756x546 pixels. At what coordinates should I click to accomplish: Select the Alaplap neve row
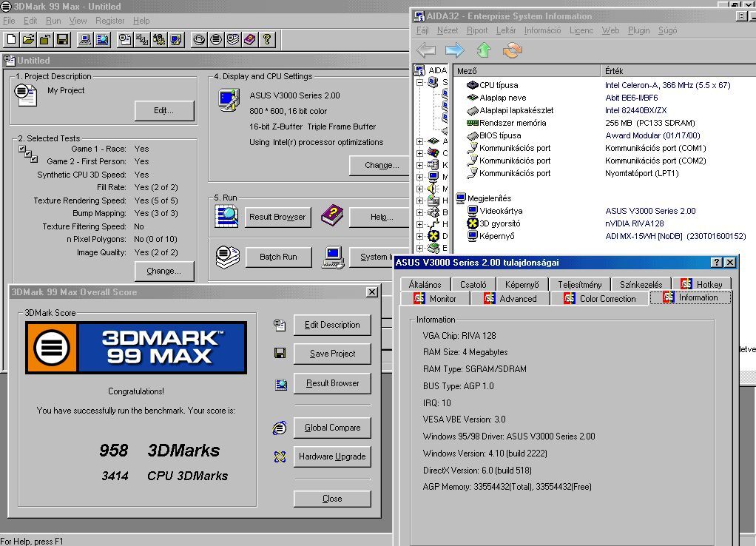coord(604,98)
